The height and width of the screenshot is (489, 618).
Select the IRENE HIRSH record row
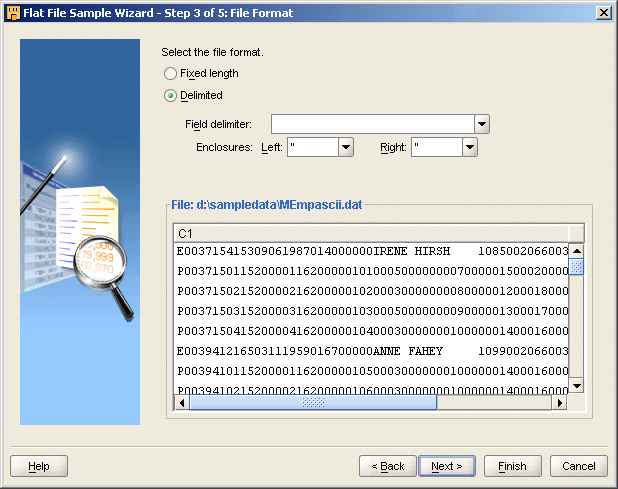point(371,251)
